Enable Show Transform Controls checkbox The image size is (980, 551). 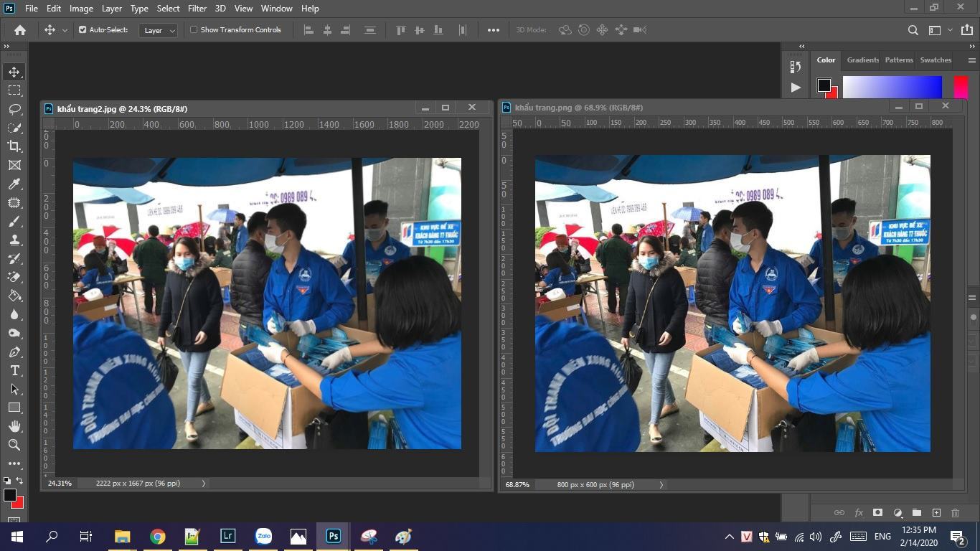(x=194, y=30)
